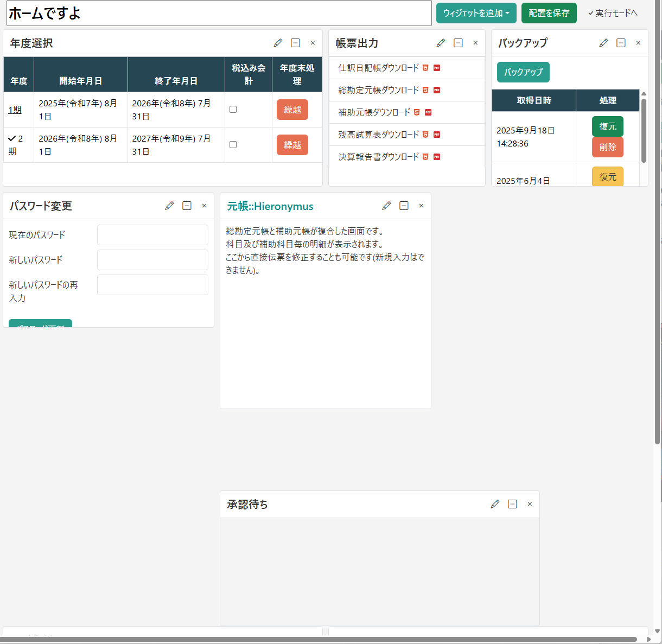Edit the バックアップ widget with pencil icon
This screenshot has width=662, height=644.
(603, 43)
